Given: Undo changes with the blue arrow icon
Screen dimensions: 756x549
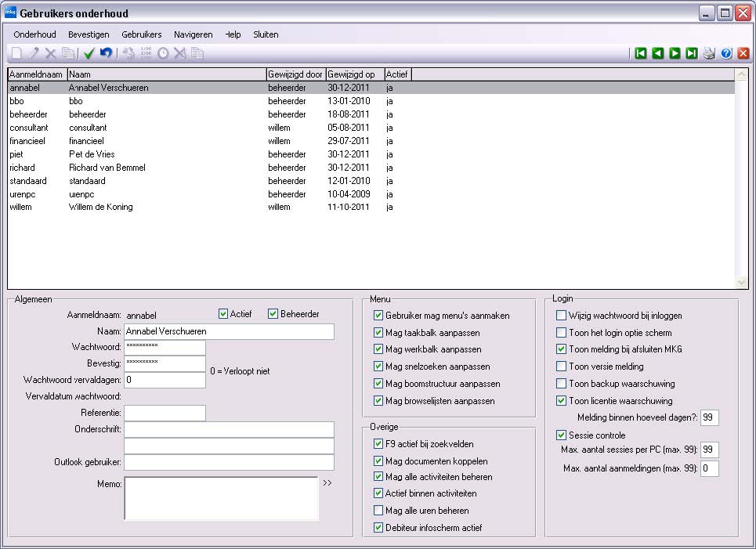Looking at the screenshot, I should click(106, 53).
